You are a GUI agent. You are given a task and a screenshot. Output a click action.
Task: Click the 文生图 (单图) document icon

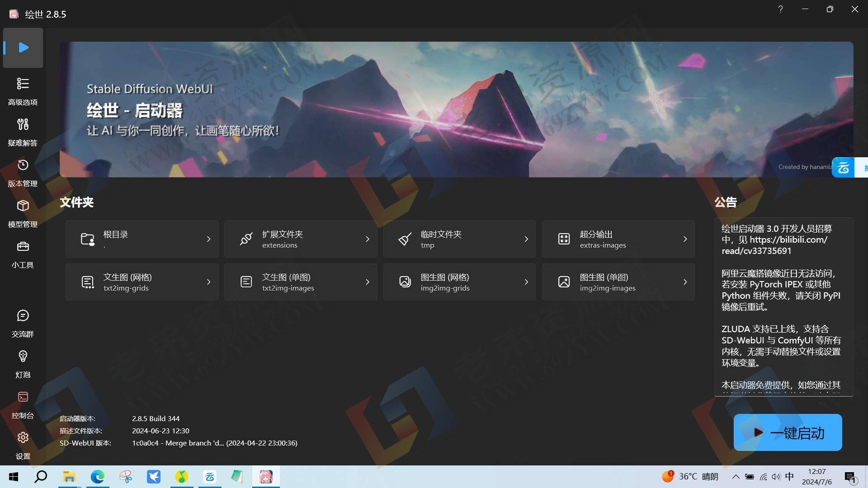click(x=246, y=282)
